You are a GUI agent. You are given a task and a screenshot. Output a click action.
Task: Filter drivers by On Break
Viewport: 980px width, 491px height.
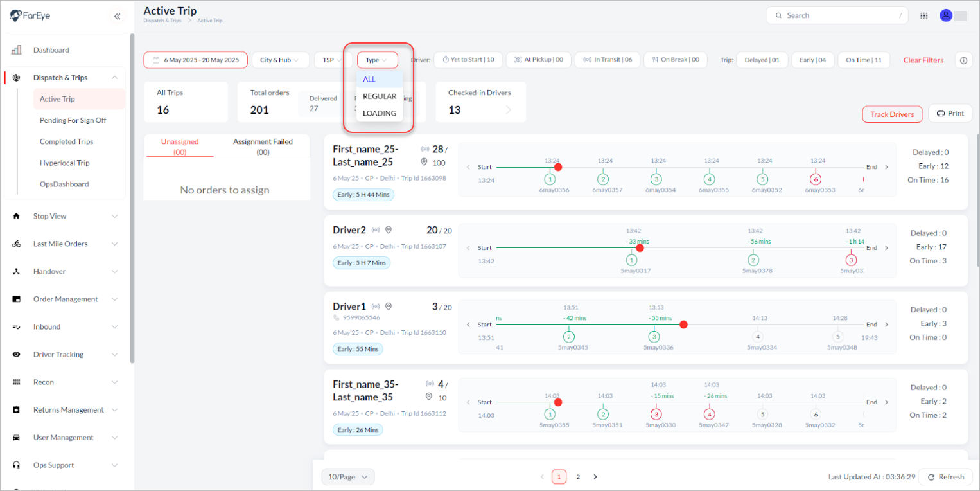click(676, 60)
